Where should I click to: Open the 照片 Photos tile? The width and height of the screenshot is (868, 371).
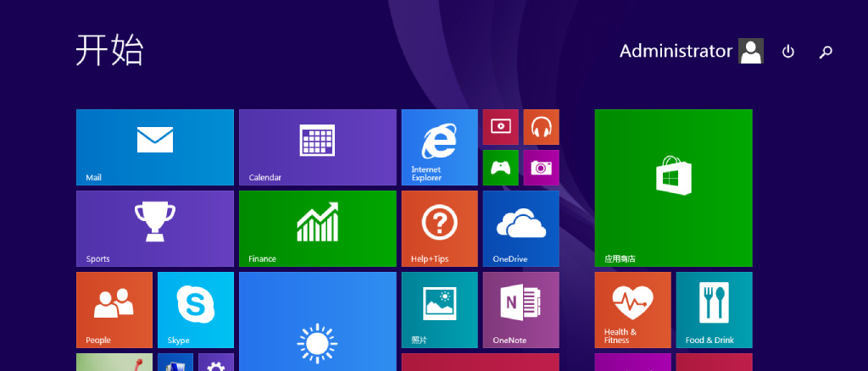coord(440,310)
